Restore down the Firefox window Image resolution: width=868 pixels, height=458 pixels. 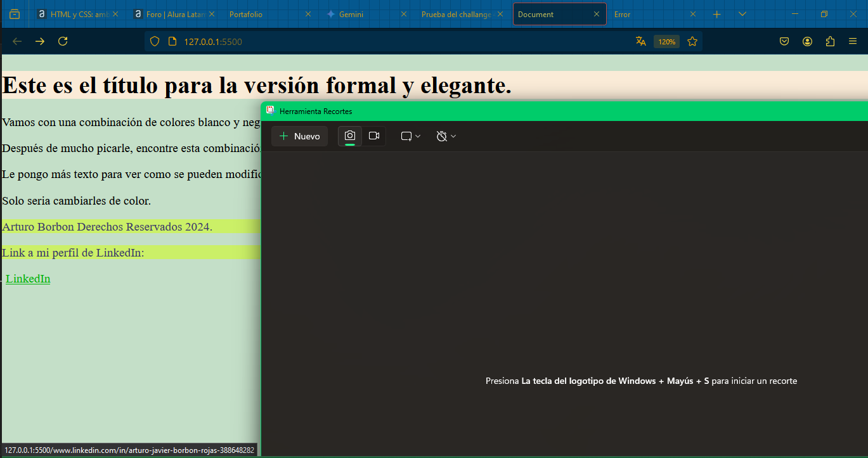[x=824, y=14]
